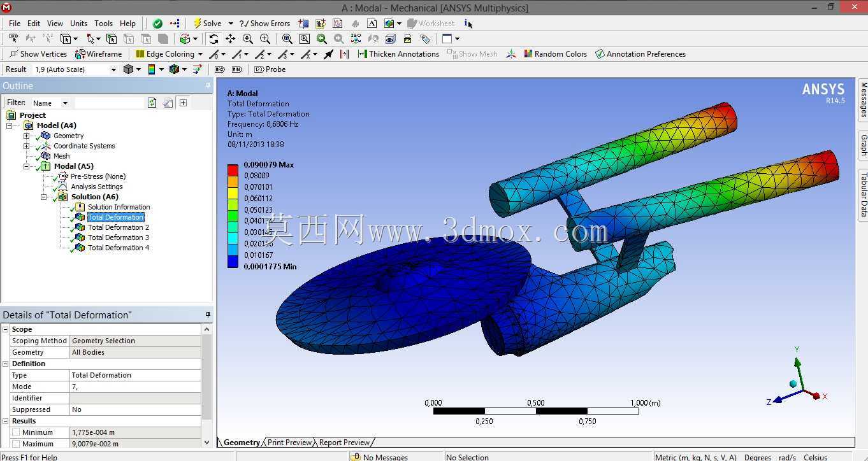Screen dimensions: 868x461
Task: Pin the Outline panel
Action: pos(208,85)
